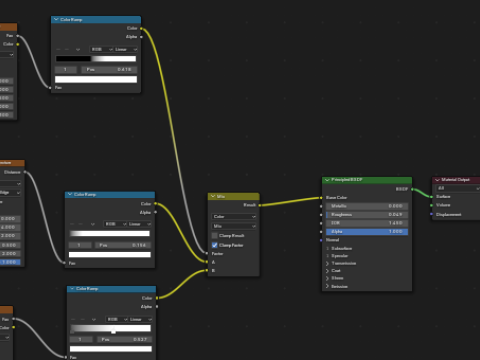Click stop index field in top Color Ramp
The width and height of the screenshot is (480, 360).
[66, 70]
